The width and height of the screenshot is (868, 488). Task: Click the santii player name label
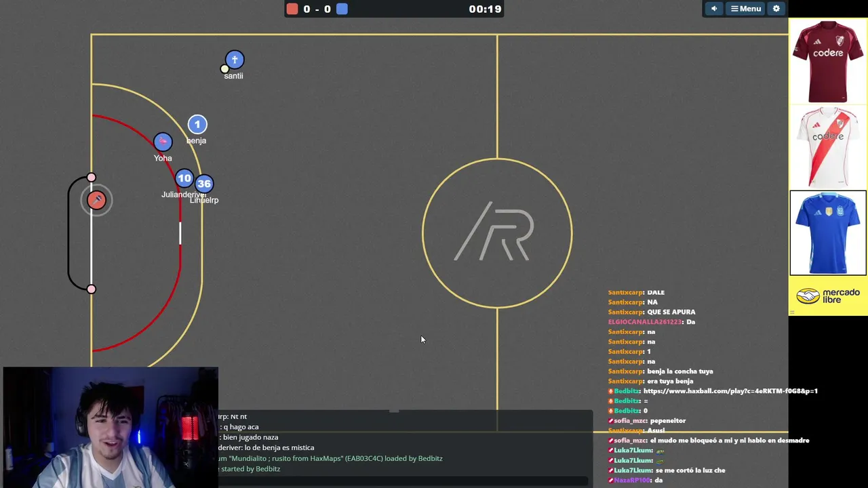click(233, 76)
